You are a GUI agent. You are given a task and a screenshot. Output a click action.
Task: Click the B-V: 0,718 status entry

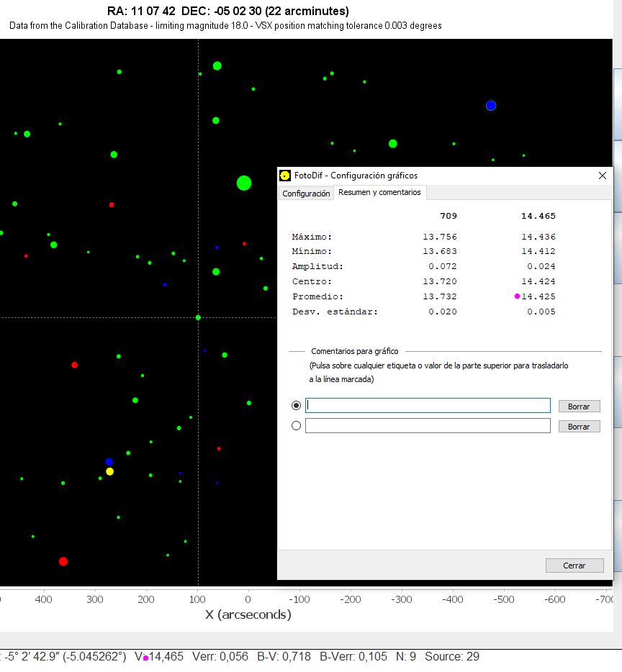[284, 657]
